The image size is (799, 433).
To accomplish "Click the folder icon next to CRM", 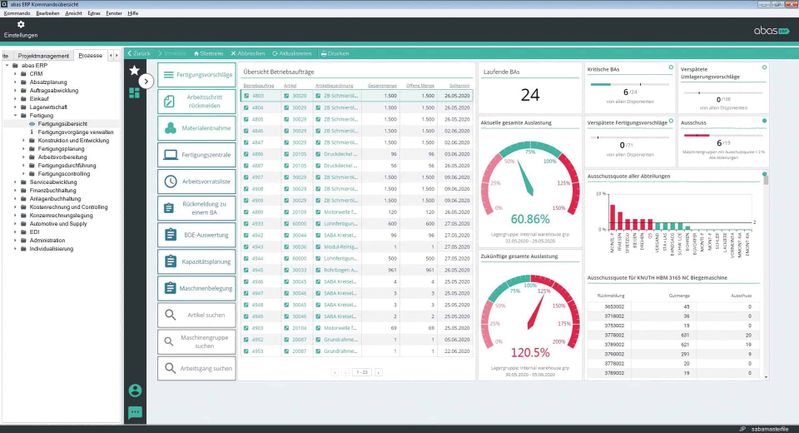I will [23, 74].
